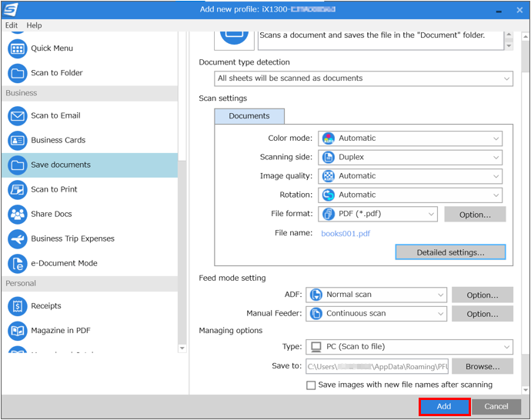Click the Image quality Automatic icon
Screen dimensions: 531x420
(328, 176)
